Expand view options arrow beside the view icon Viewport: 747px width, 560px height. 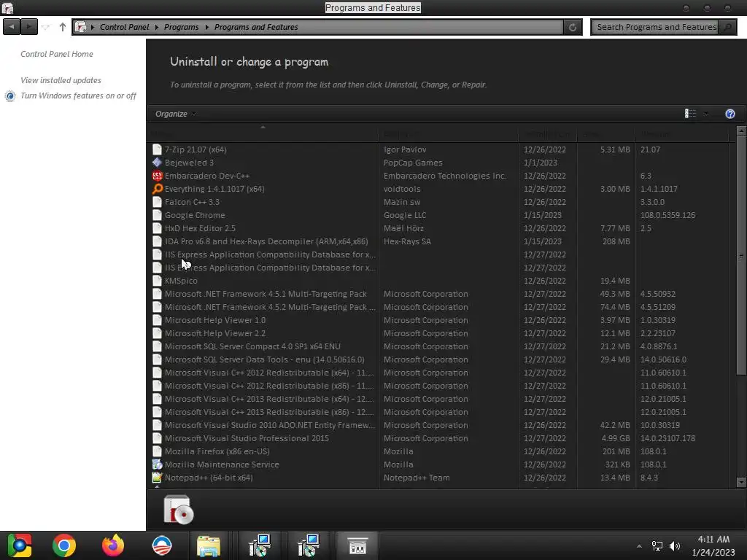click(x=706, y=113)
